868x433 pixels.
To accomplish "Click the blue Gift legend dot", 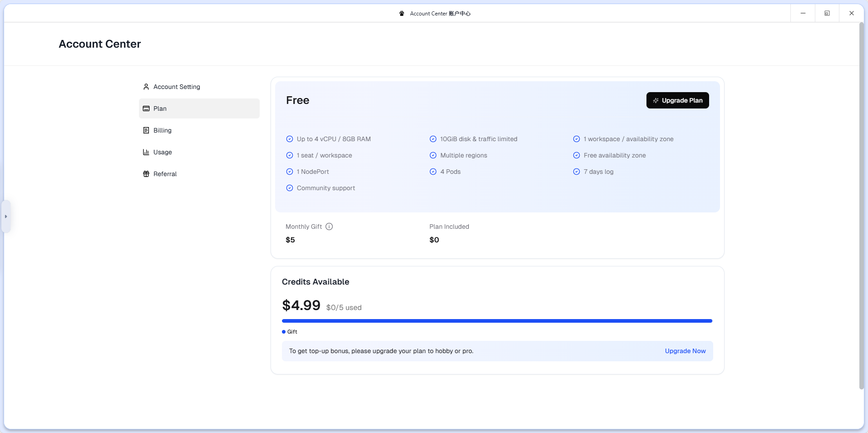I will [284, 332].
